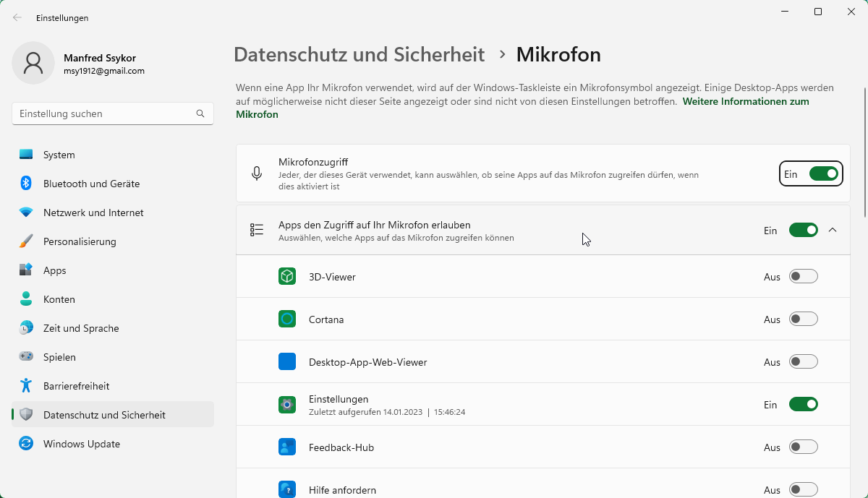Go to Netzwerk und Internet settings
This screenshot has height=498, width=868.
[x=93, y=212]
